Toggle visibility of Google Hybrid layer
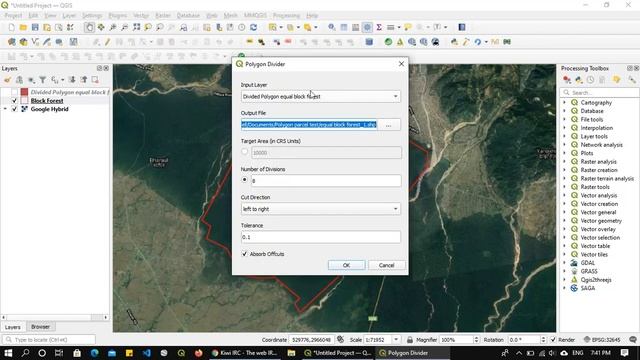 (15, 109)
